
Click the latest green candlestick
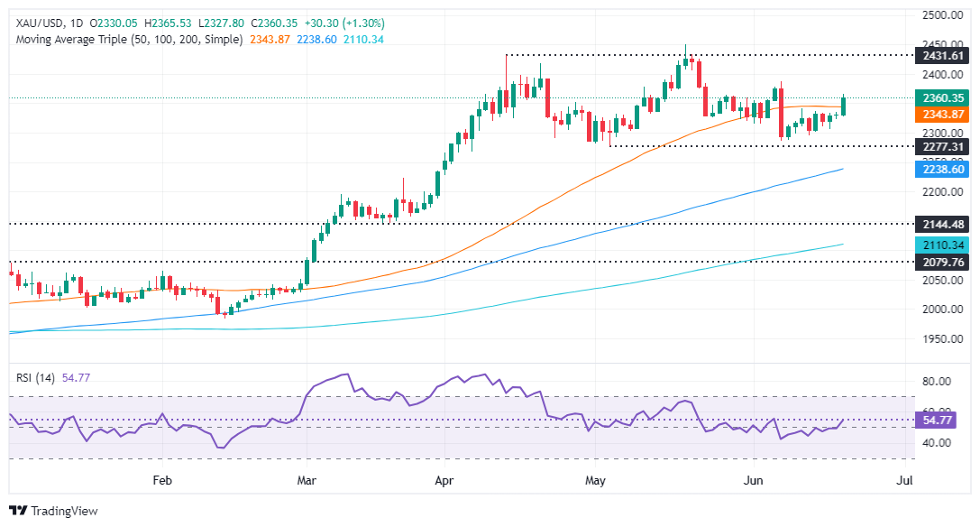click(844, 106)
